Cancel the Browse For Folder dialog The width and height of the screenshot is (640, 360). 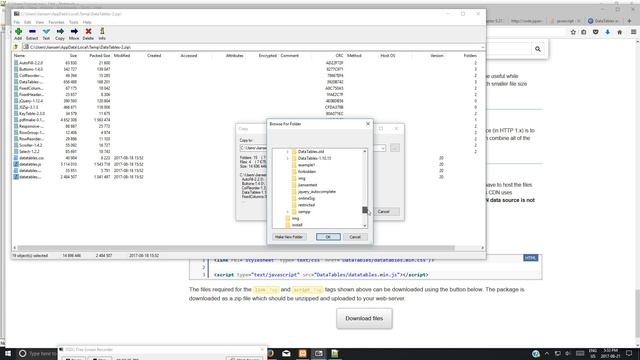355,237
